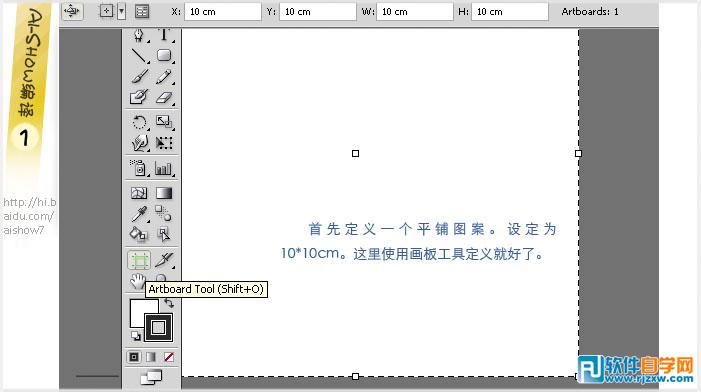This screenshot has width=701, height=392.
Task: Select the Paintbrush tool
Action: coord(139,76)
